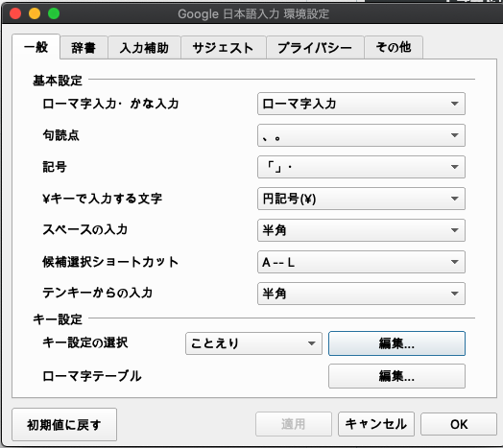This screenshot has width=503, height=448.
Task: Click the 基本設定 section heading
Action: pyautogui.click(x=58, y=81)
